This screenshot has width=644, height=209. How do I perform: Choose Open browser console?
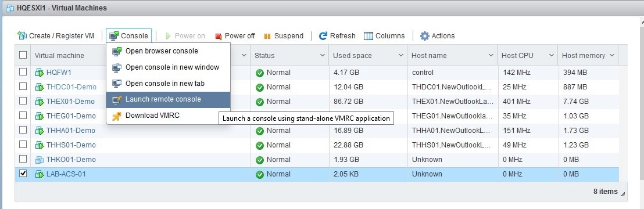168,51
